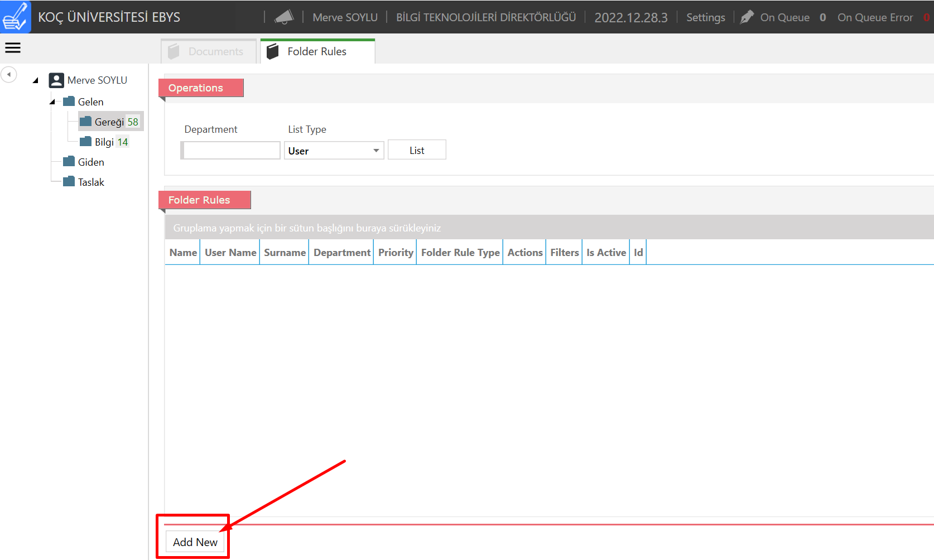Open the hamburger menu icon

13,48
